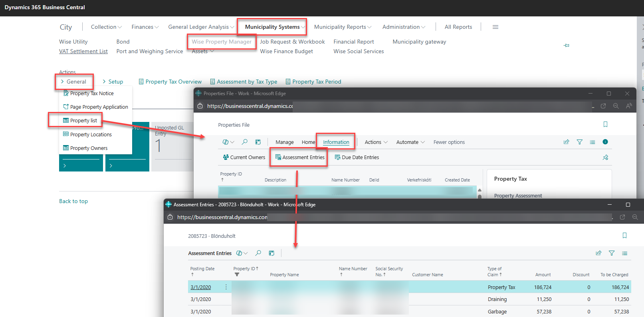Bookmark the Properties File page
The image size is (644, 317).
tap(605, 124)
